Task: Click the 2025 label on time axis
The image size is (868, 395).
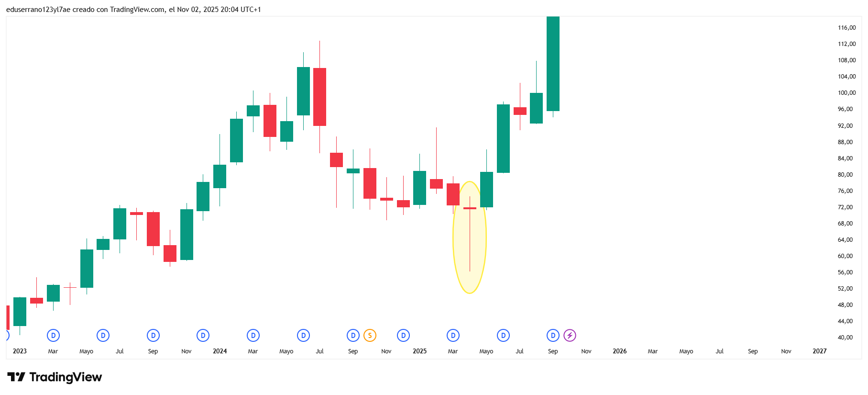Action: pyautogui.click(x=419, y=351)
